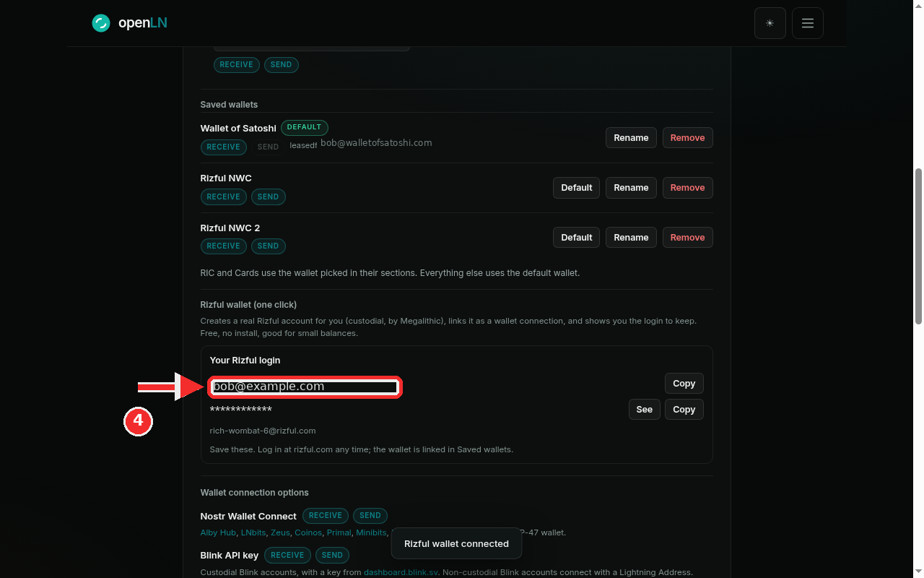Remove the Rizful NWC wallet
Viewport: 924px width, 578px height.
click(687, 188)
